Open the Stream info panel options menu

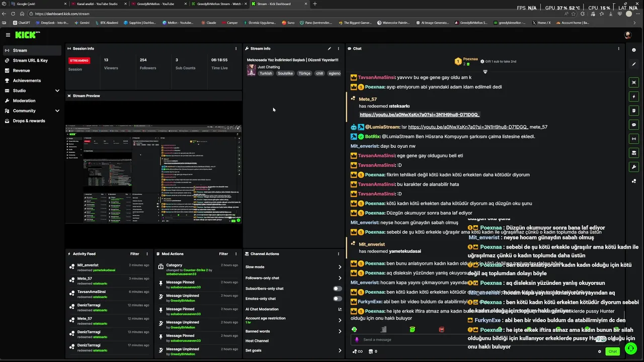tap(339, 49)
